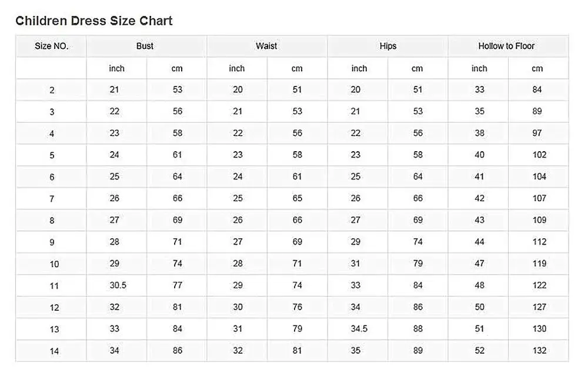Click the Hips column header

point(388,46)
